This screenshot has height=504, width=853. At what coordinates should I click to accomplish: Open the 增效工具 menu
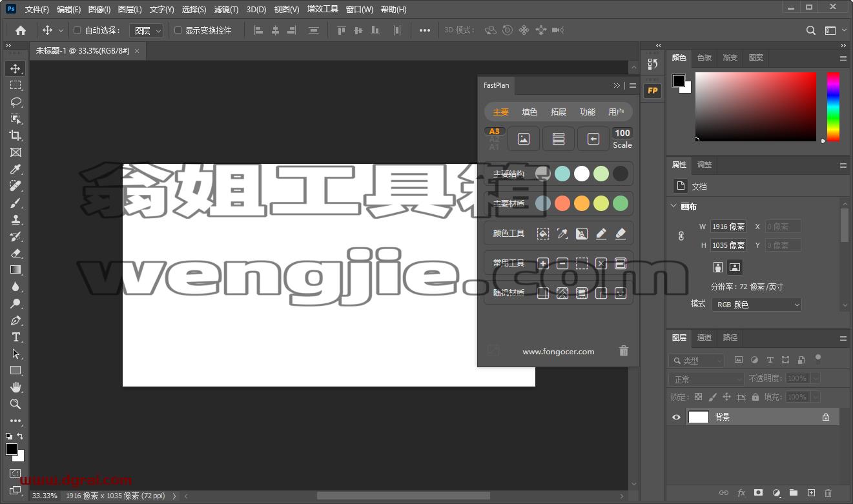coord(323,10)
